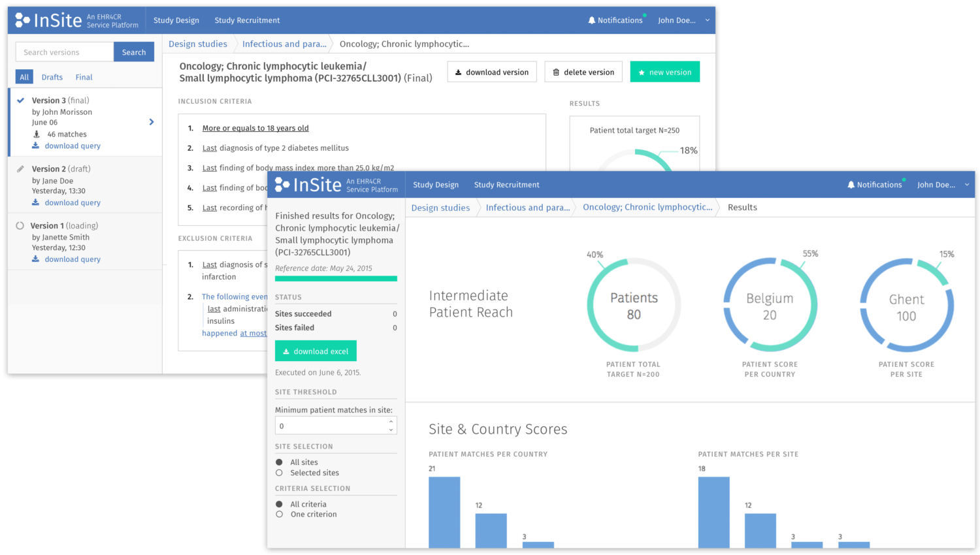Open John Doe dropdown in back window
Image resolution: width=980 pixels, height=555 pixels.
point(683,20)
